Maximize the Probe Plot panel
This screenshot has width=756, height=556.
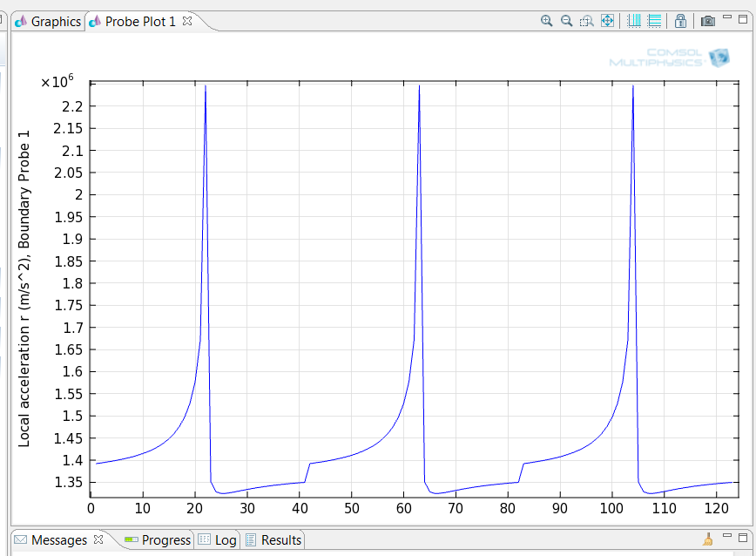coord(743,19)
